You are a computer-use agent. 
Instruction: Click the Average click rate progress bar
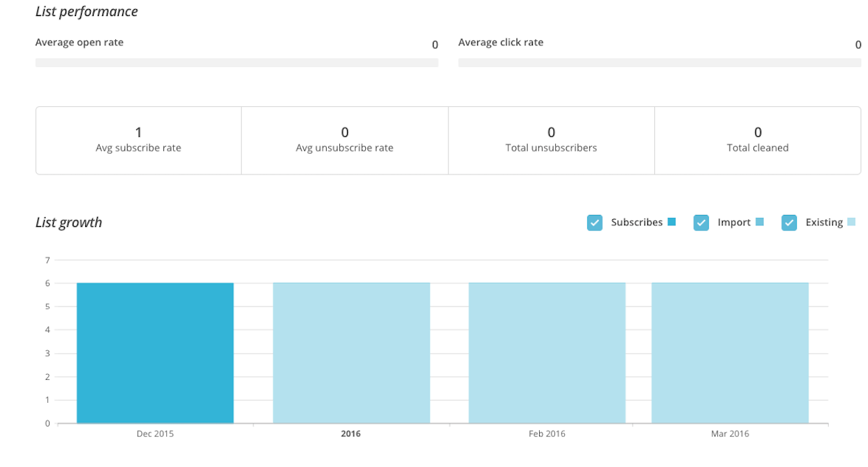pos(659,63)
